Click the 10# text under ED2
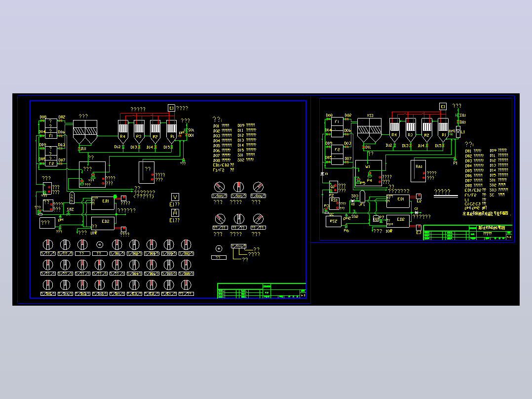 (x=389, y=231)
